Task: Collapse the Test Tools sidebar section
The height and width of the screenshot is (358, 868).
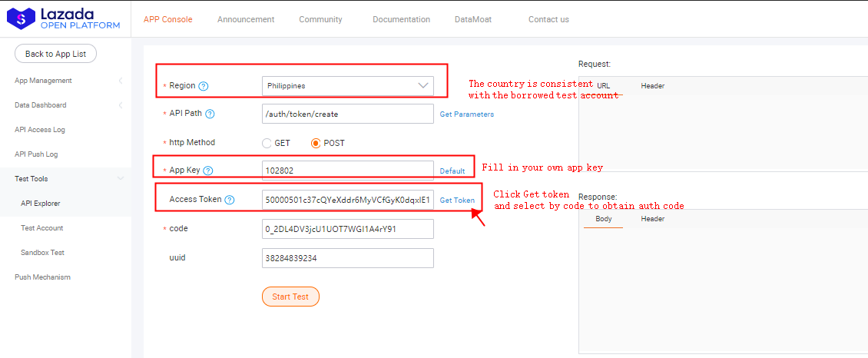Action: (x=121, y=179)
